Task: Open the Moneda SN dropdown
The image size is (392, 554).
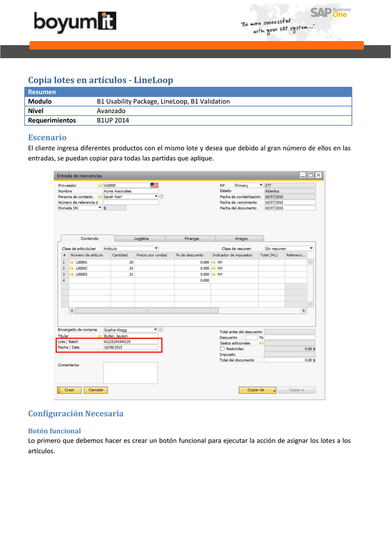Action: click(99, 208)
